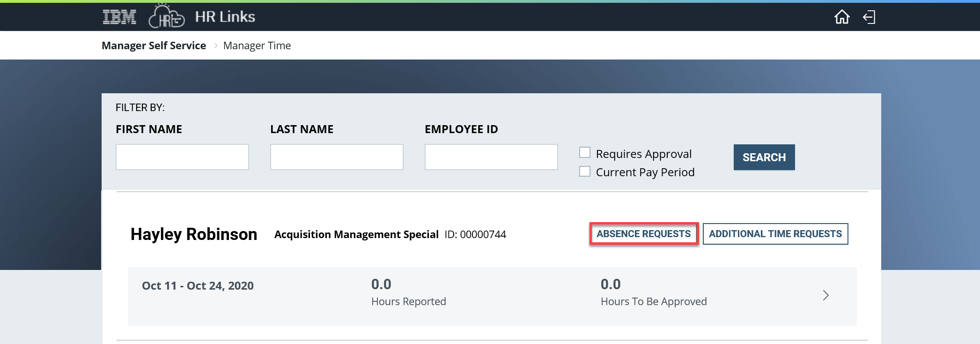The width and height of the screenshot is (980, 344).
Task: Focus the Employee ID filter field
Action: tap(491, 157)
